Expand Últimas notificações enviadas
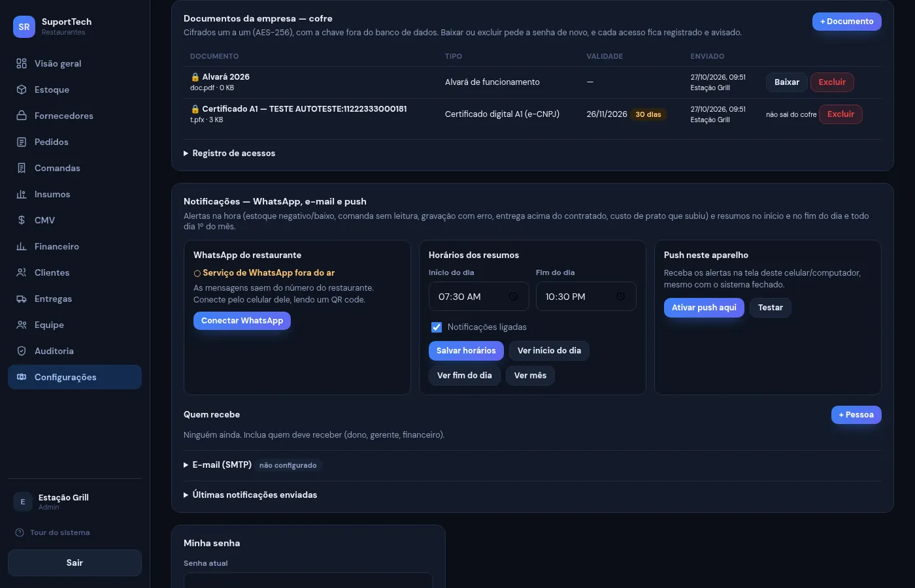The width and height of the screenshot is (915, 588). coord(250,495)
